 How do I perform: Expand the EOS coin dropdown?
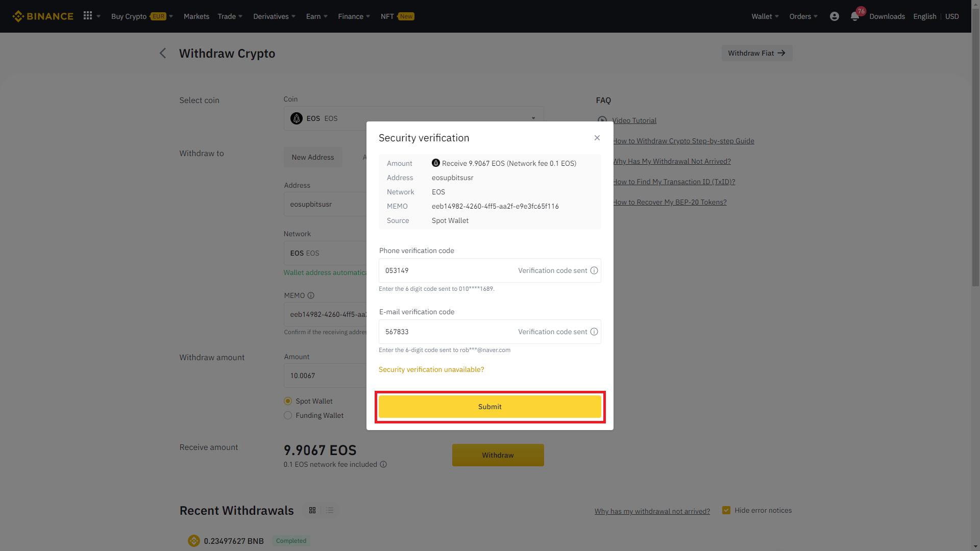(x=533, y=118)
